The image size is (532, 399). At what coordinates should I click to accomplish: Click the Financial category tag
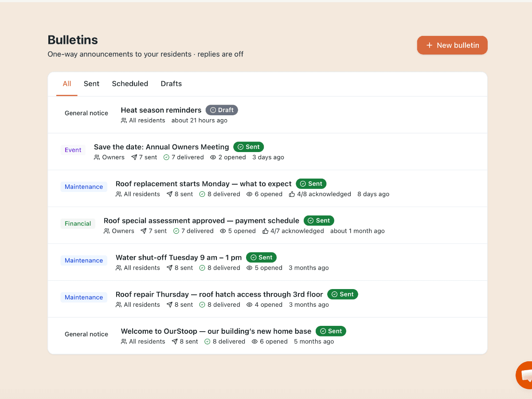pos(78,223)
